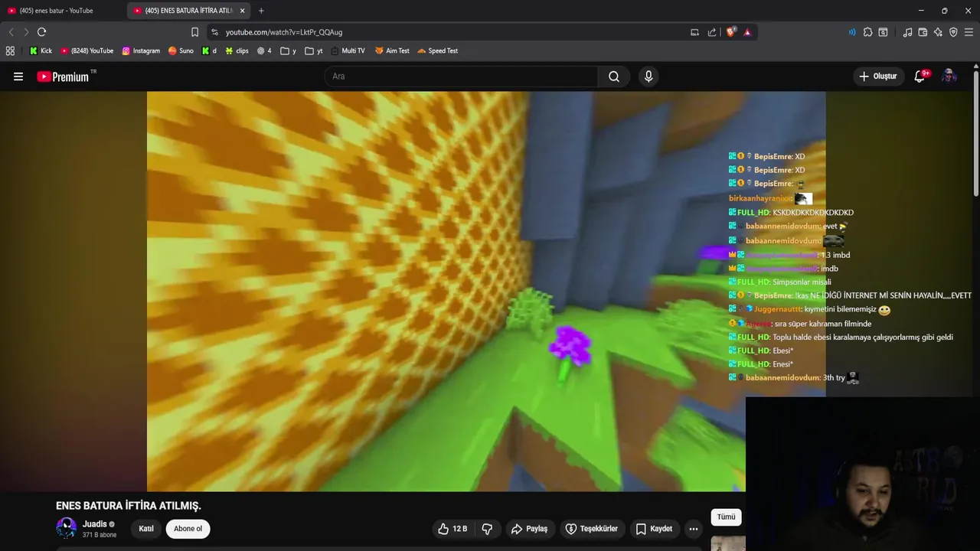Dislike the video with thumbs down
980x551 pixels.
coord(487,529)
